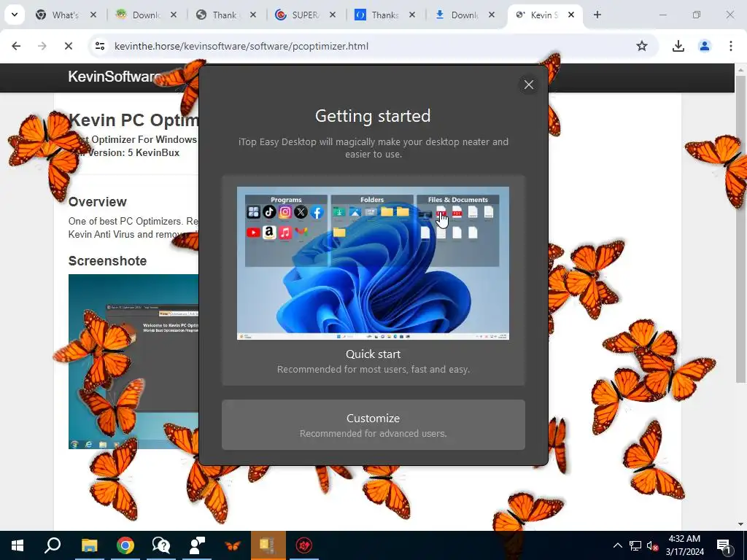The image size is (747, 560).
Task: Switch to the SUPER tab
Action: [304, 15]
